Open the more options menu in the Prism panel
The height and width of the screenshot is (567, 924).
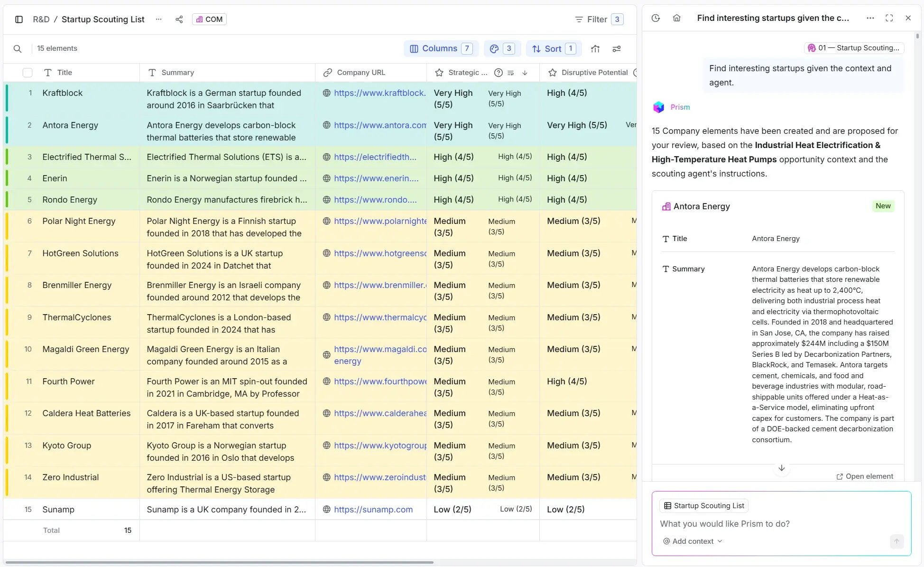coord(870,18)
